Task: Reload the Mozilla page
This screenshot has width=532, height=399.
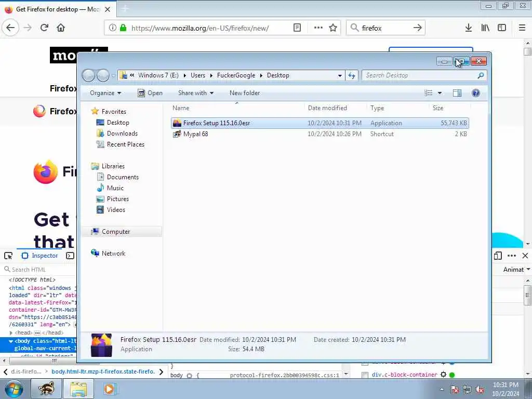Action: [44, 28]
